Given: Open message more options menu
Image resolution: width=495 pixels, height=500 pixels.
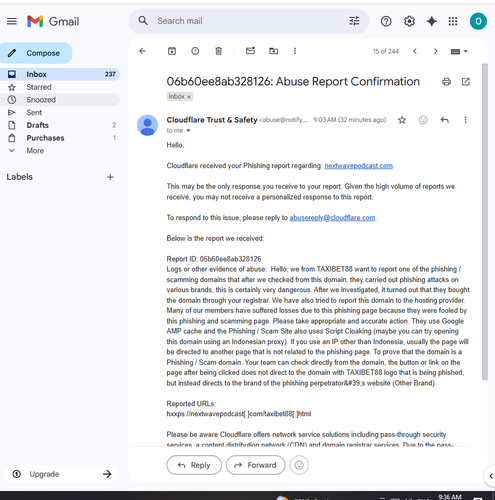Looking at the screenshot, I should point(465,120).
